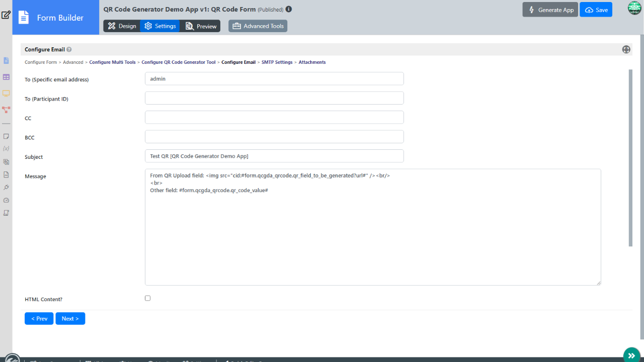Open the Datalist Builder sidebar icon

[x=6, y=77]
